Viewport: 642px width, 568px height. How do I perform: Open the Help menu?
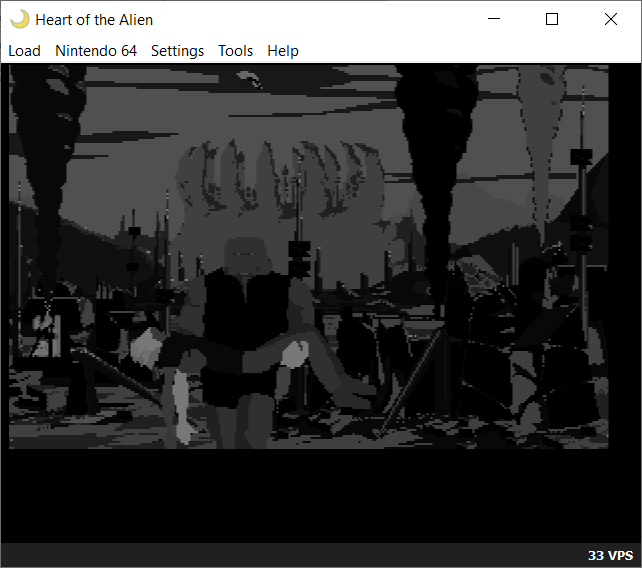(283, 51)
